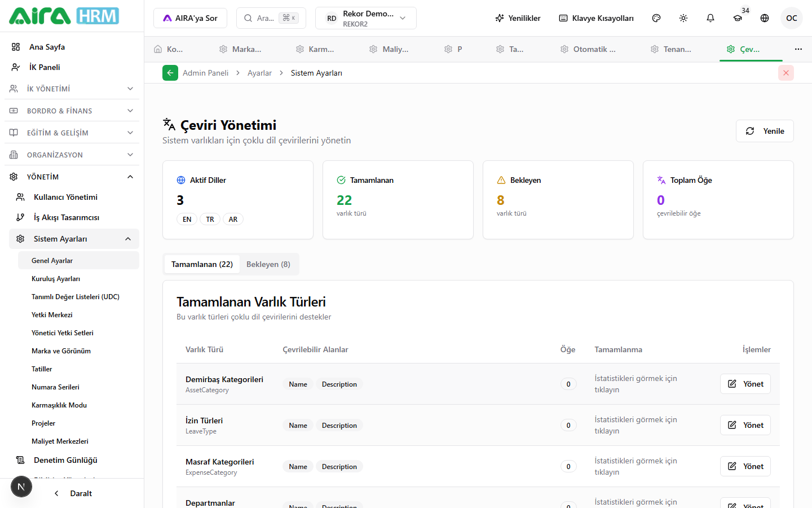Click the N avatar at bottom left

coord(21,487)
